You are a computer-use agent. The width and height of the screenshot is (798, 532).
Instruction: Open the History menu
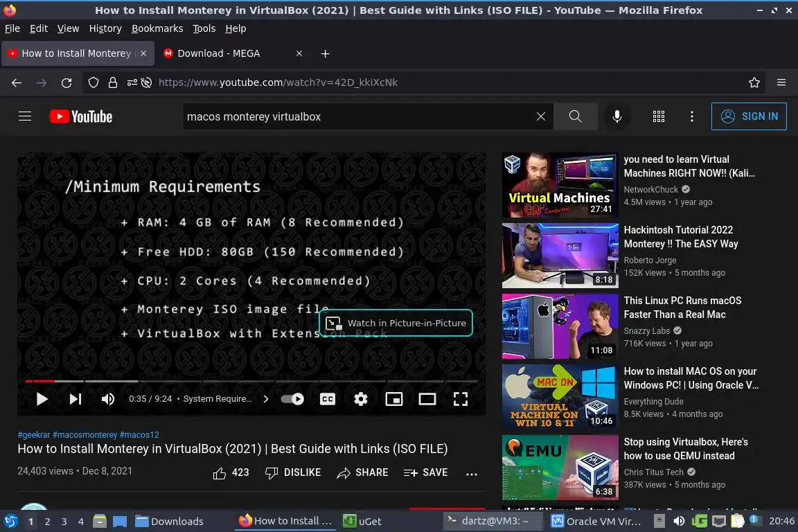point(105,28)
